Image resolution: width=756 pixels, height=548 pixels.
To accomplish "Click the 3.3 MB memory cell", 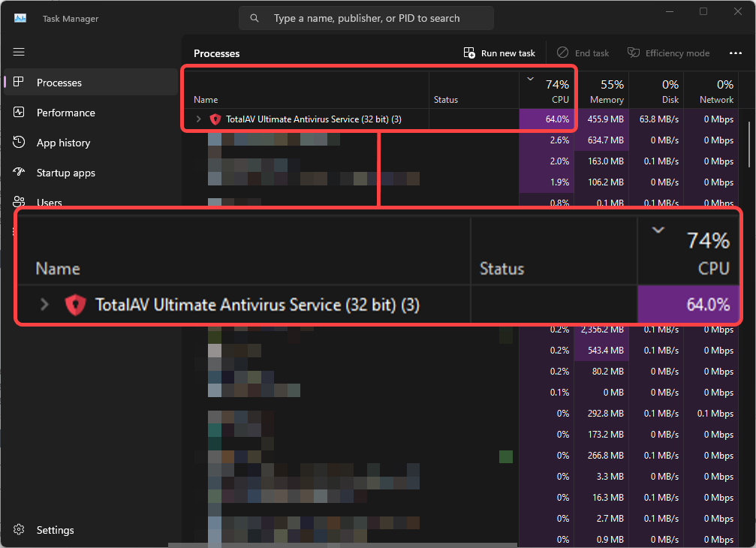I will [x=601, y=477].
